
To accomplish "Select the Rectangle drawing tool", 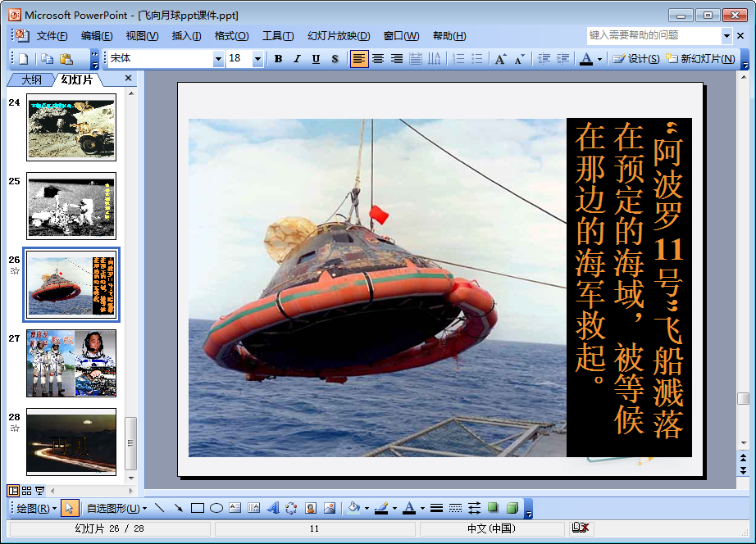I will pos(197,508).
